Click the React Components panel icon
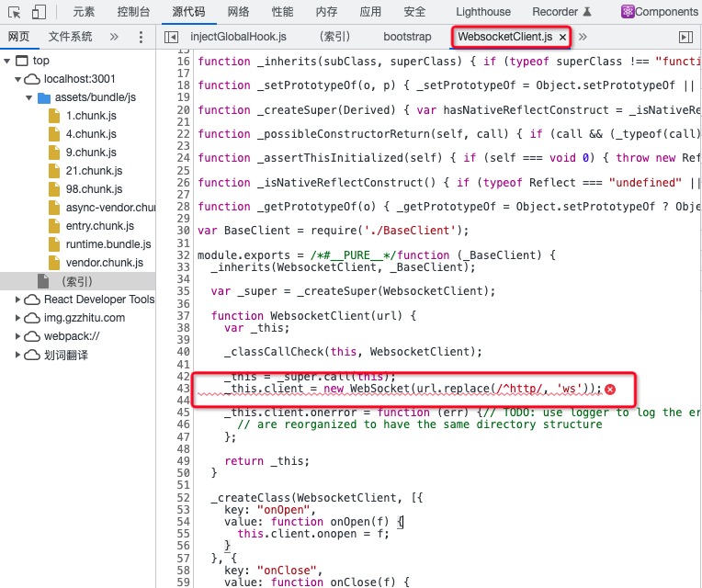 (x=628, y=12)
